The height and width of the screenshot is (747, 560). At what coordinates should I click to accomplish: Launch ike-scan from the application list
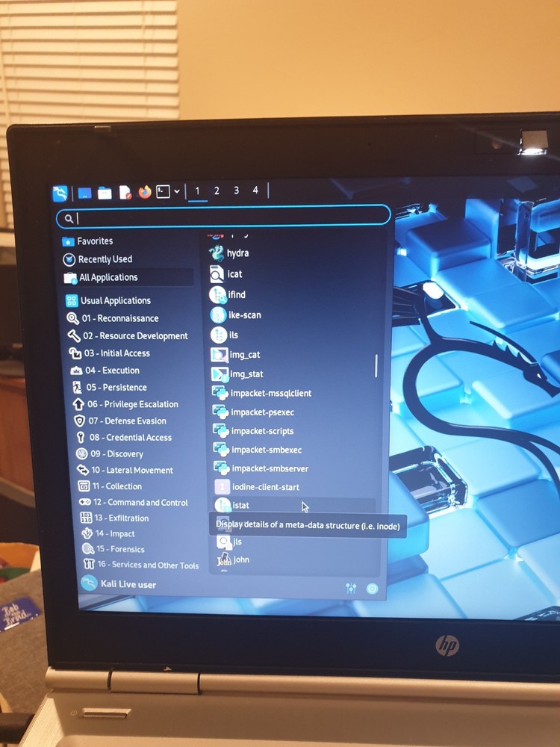291,315
